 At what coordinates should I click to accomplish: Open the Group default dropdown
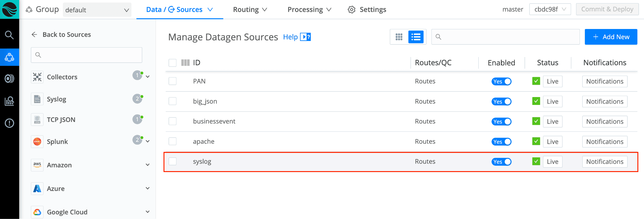pyautogui.click(x=97, y=10)
